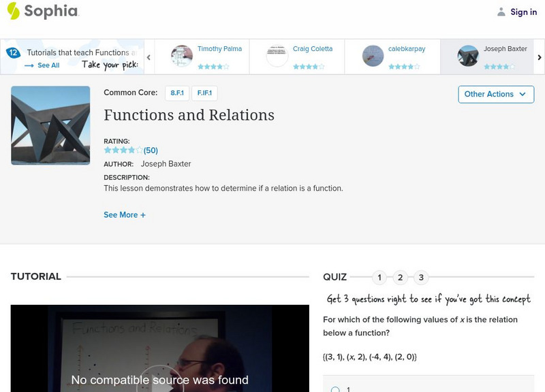This screenshot has height=392, width=545.
Task: Click the 12 tutorials count badge
Action: tap(13, 52)
